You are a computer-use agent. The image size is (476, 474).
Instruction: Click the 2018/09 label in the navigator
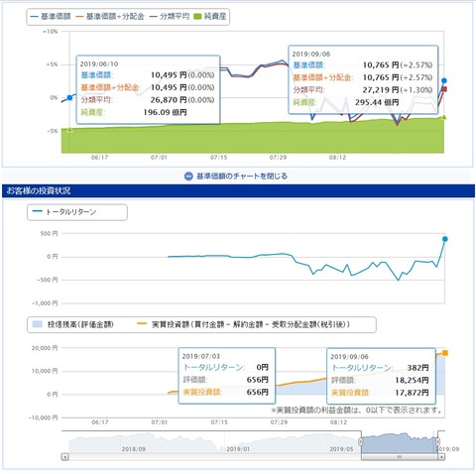[133, 449]
